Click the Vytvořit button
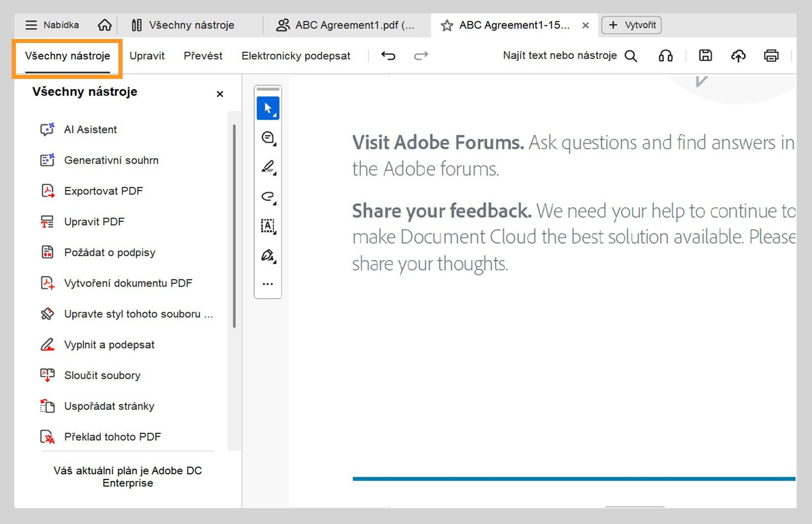Screen dimensions: 812x524 tap(631, 25)
